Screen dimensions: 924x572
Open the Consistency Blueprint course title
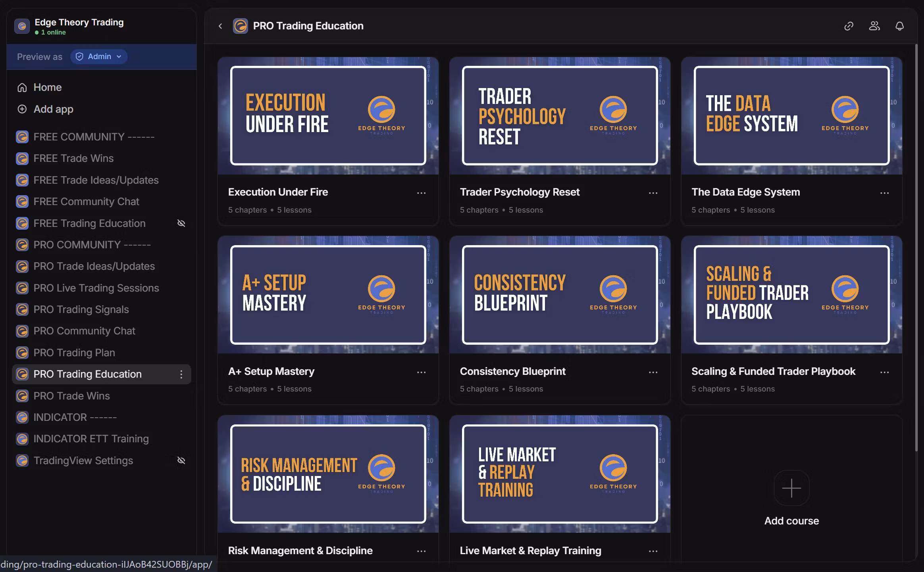pos(512,371)
